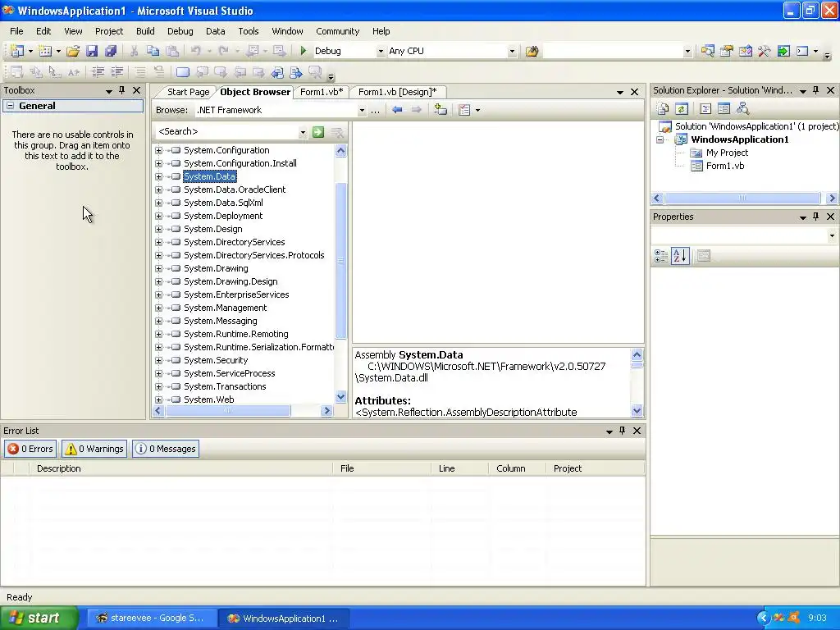Open the Build menu
Screen dimensions: 840x630
point(145,31)
